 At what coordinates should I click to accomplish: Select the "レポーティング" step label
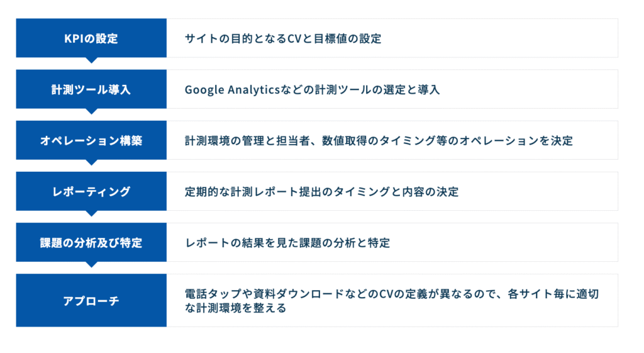(91, 191)
